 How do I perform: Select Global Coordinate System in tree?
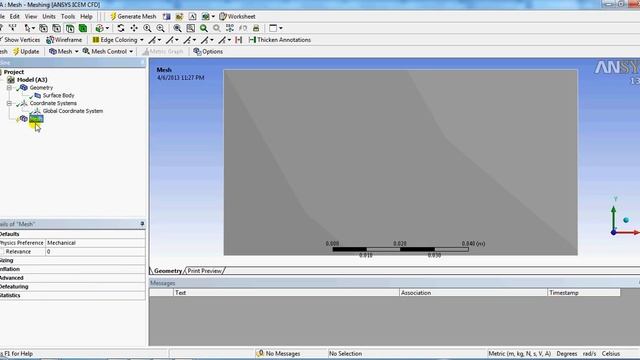(73, 111)
